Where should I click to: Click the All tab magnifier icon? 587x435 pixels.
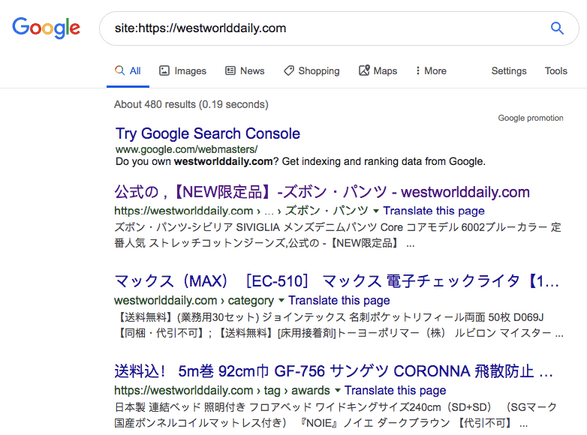[119, 70]
